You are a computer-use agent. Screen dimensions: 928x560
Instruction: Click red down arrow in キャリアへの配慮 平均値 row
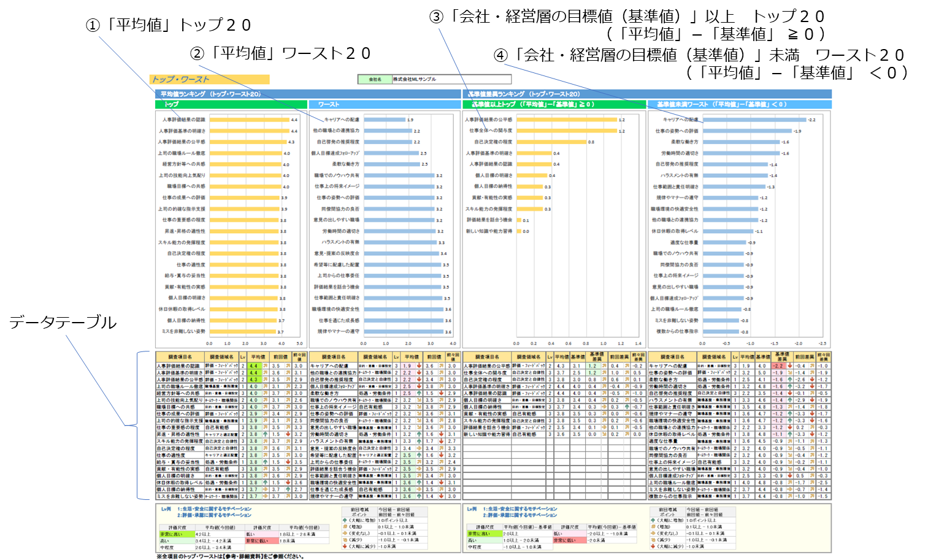(419, 366)
